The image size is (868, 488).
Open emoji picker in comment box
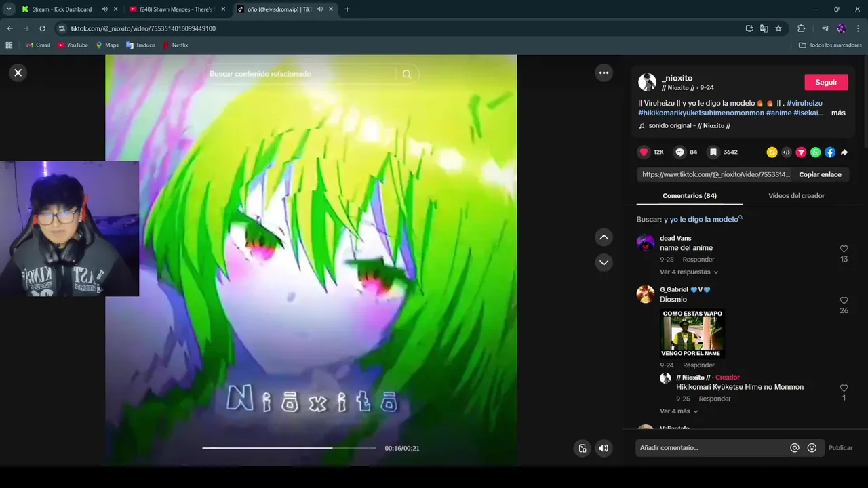pos(812,447)
